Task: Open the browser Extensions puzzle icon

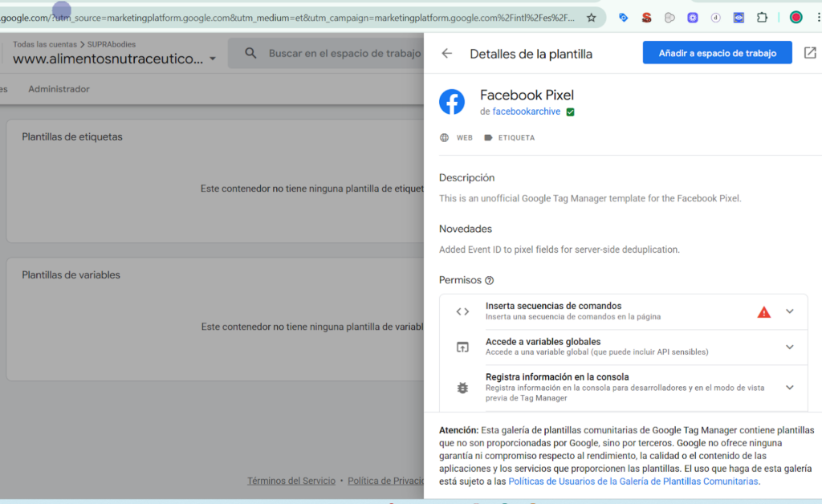Action: 763,17
